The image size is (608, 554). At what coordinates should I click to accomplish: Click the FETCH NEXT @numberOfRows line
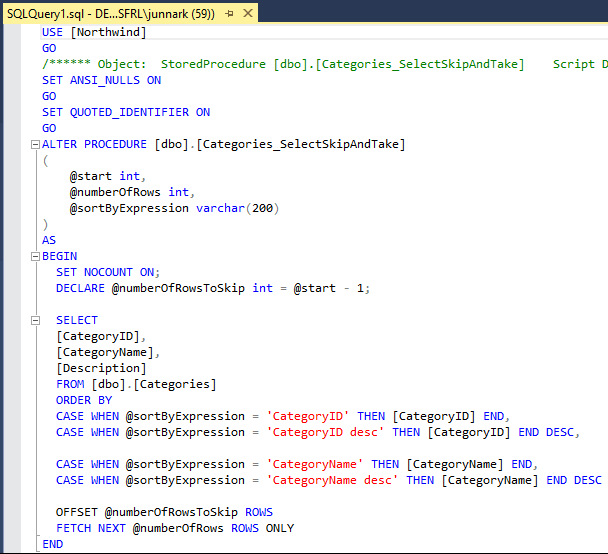tap(175, 528)
